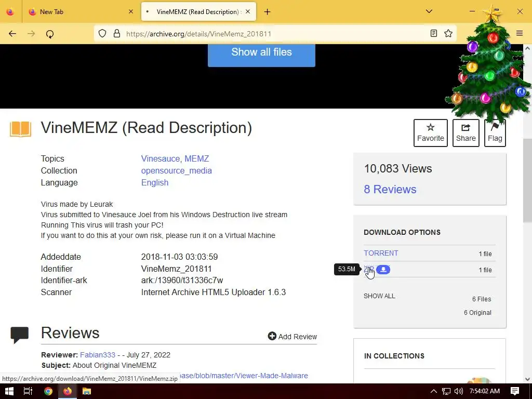Open reviewer Fabian333 profile link
The width and height of the screenshot is (532, 399).
click(x=98, y=355)
